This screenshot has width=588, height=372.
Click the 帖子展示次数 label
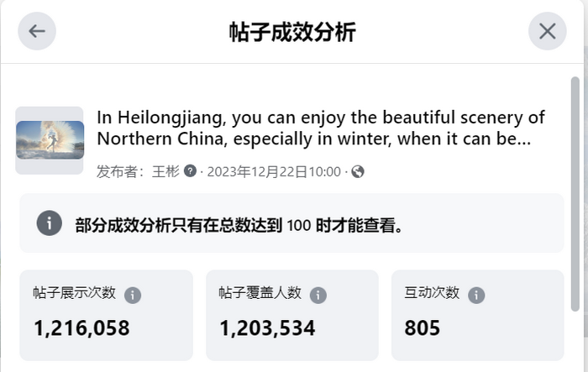tap(74, 293)
